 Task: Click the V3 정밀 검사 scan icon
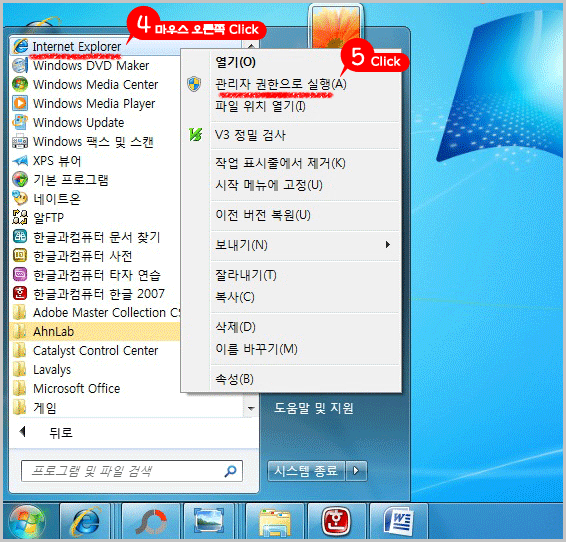pos(195,135)
